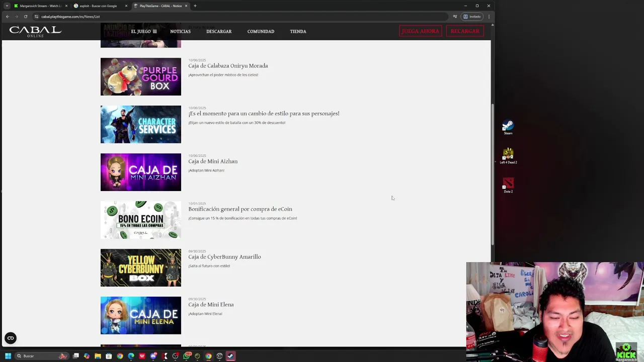Open the cambio de estilo article title
This screenshot has height=362, width=644.
264,114
